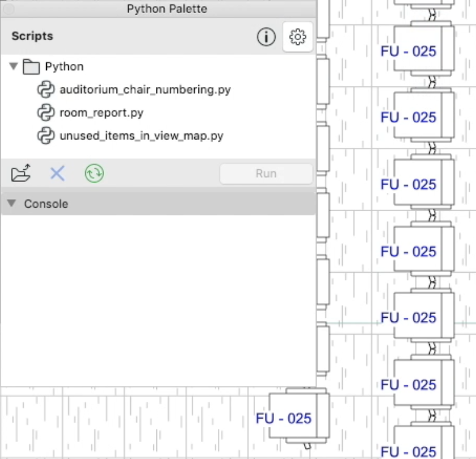The image size is (476, 459).
Task: Click the browse scripts folder icon
Action: (x=21, y=174)
